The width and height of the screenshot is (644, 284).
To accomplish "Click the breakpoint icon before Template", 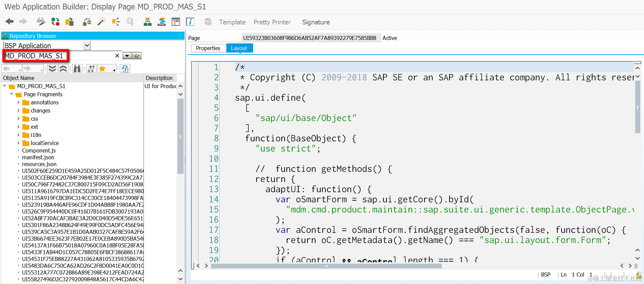I will tap(208, 22).
